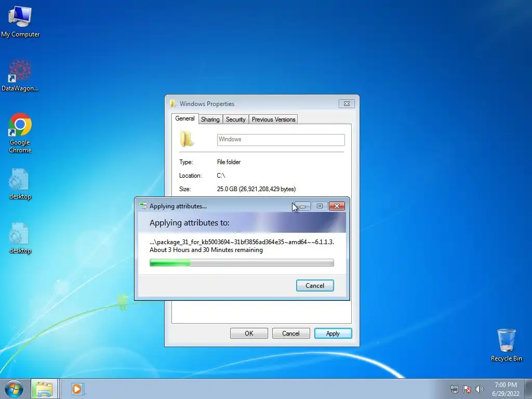This screenshot has width=532, height=399.
Task: Open Windows Explorer from the taskbar
Action: 45,389
